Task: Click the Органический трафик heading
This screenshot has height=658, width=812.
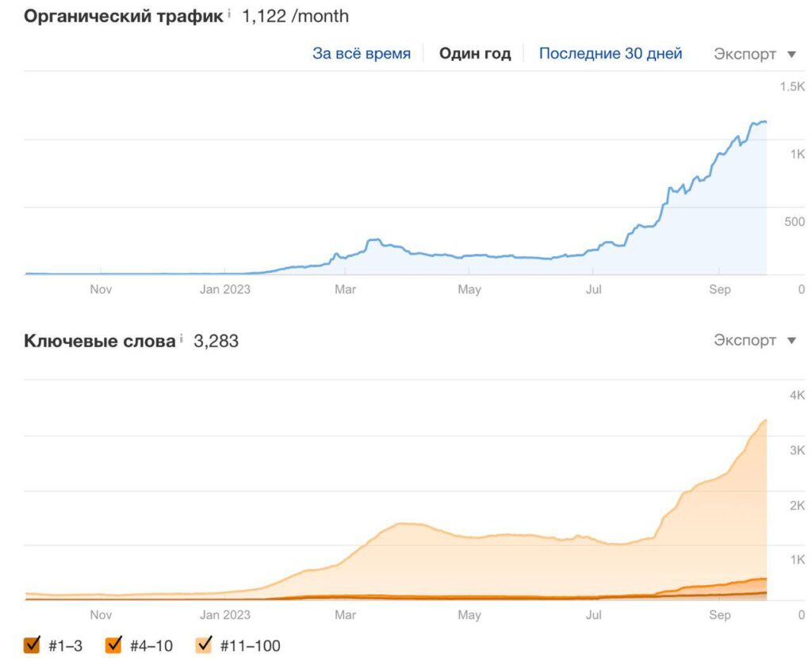Action: [124, 16]
